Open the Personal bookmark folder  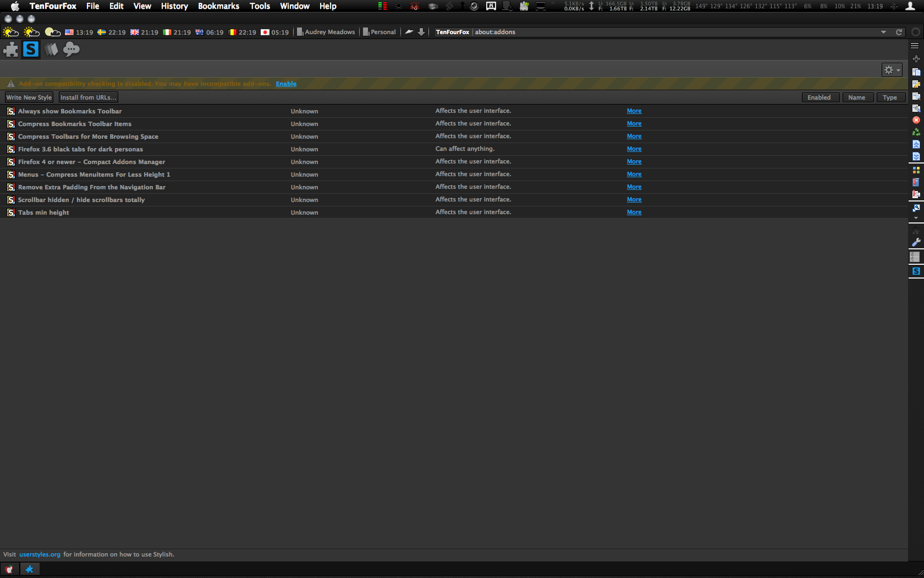click(380, 32)
